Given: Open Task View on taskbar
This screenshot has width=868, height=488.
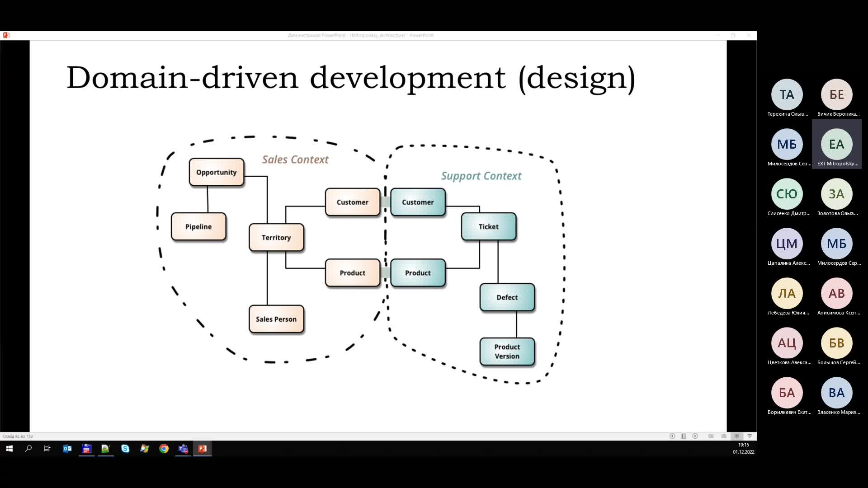Looking at the screenshot, I should 47,449.
